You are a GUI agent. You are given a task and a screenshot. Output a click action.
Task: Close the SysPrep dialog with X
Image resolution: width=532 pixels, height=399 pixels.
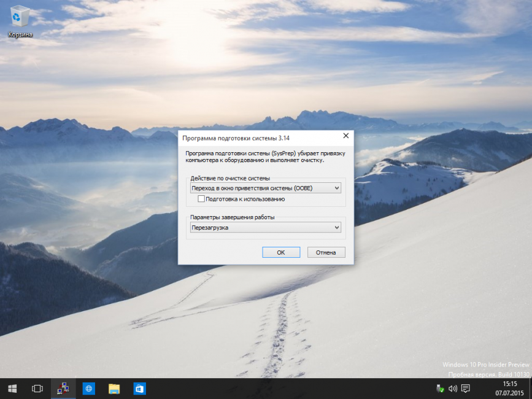[x=345, y=136]
